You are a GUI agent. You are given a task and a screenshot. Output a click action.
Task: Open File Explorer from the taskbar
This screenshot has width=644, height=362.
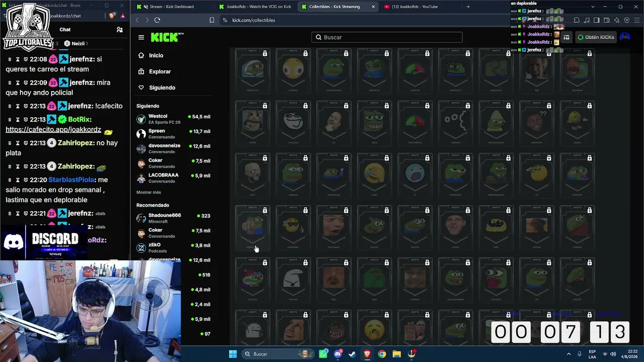[396, 354]
